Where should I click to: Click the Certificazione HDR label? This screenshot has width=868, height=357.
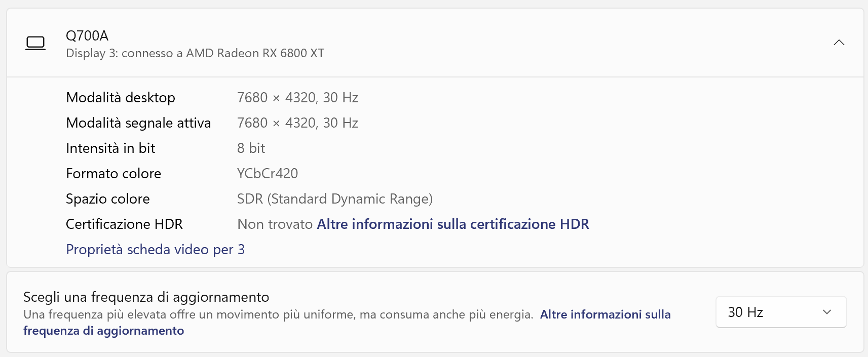[124, 224]
